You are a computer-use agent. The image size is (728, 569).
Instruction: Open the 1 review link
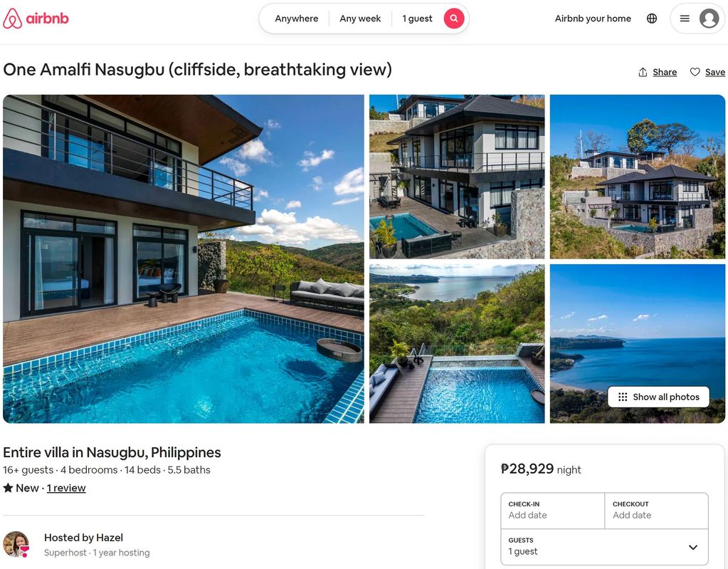pyautogui.click(x=66, y=488)
